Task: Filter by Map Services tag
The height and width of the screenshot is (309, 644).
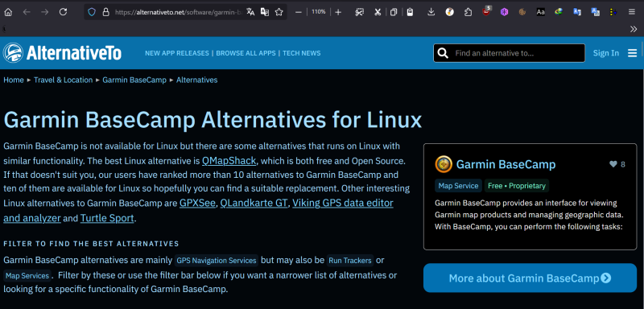Action: point(27,276)
